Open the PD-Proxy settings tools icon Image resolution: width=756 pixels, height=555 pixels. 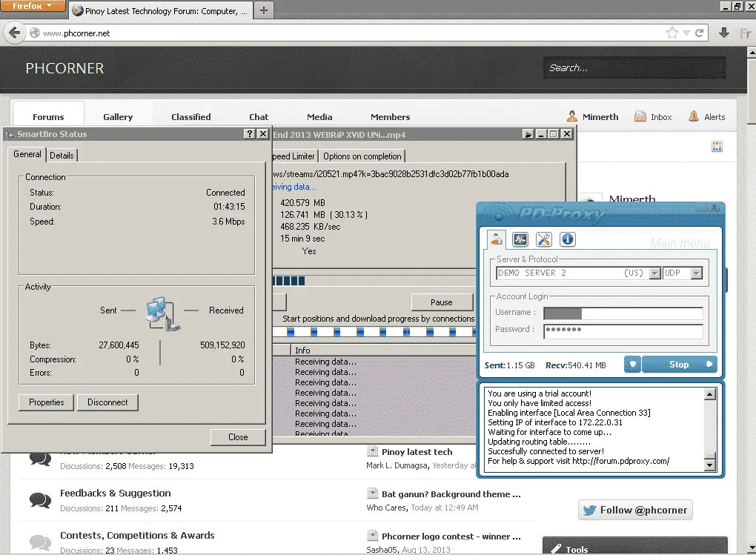click(x=544, y=239)
